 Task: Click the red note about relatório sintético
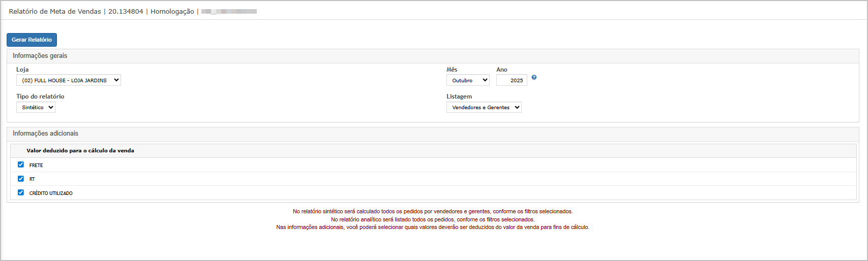tap(432, 211)
